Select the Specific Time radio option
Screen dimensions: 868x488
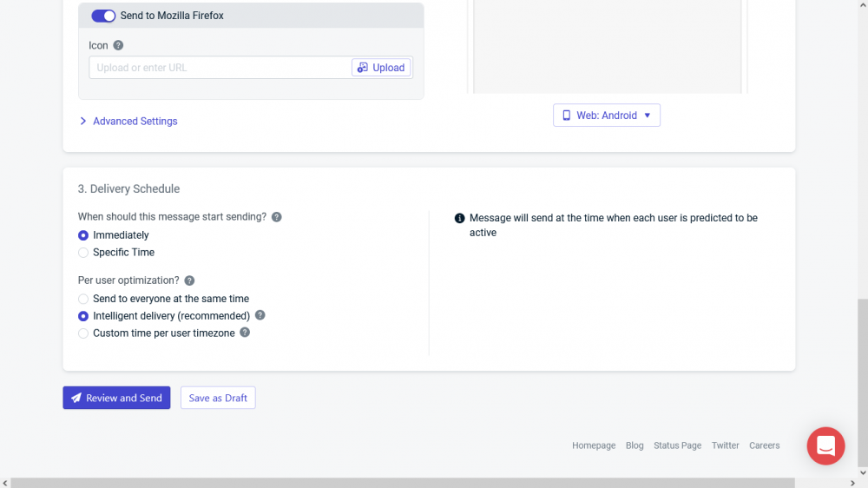pos(83,253)
